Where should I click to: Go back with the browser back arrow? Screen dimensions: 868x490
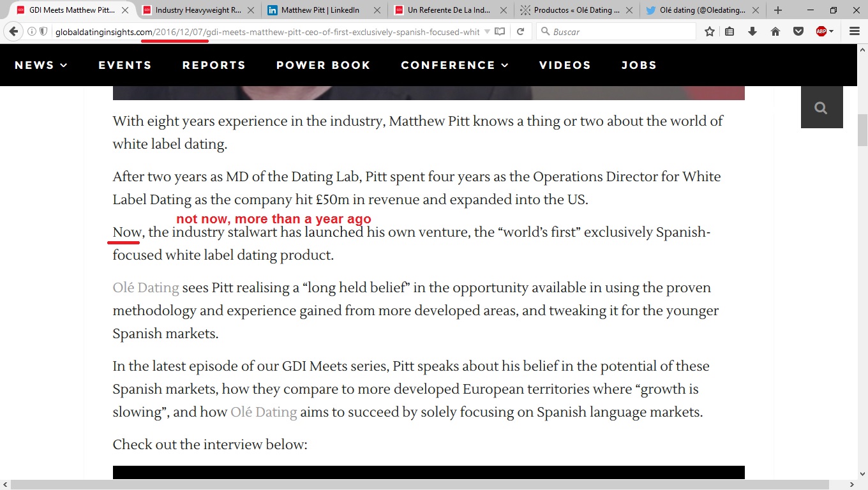(x=13, y=31)
